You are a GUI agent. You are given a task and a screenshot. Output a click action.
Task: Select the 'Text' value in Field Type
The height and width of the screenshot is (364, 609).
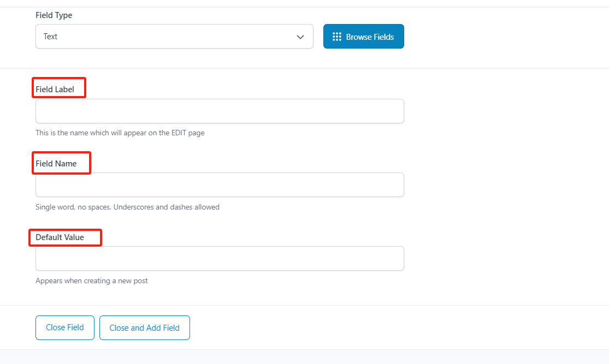[x=51, y=37]
